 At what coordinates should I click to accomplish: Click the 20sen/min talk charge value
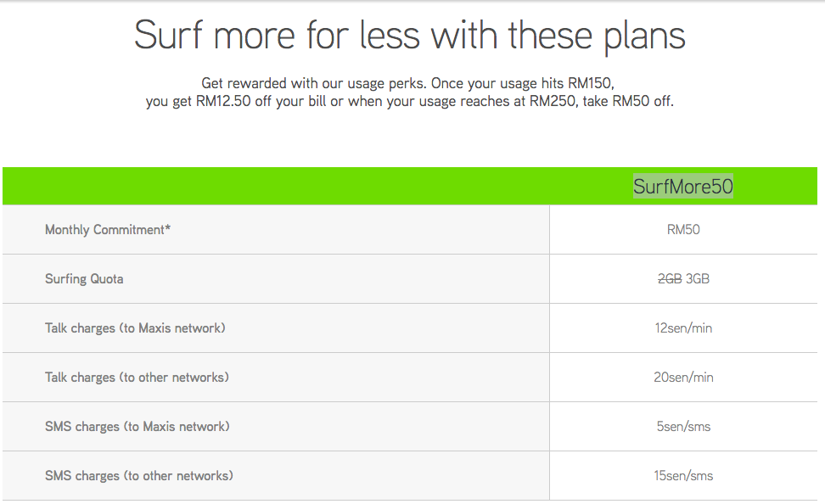click(x=683, y=378)
